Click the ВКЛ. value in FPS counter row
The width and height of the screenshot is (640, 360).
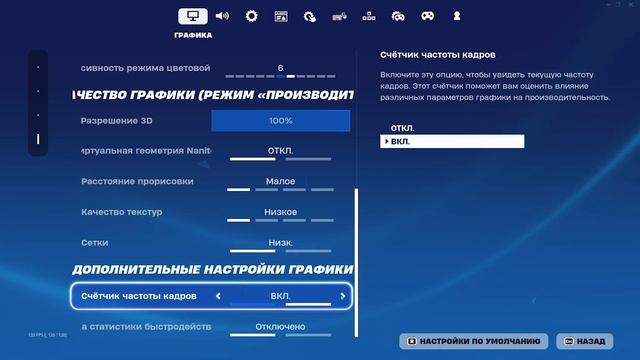pos(280,296)
